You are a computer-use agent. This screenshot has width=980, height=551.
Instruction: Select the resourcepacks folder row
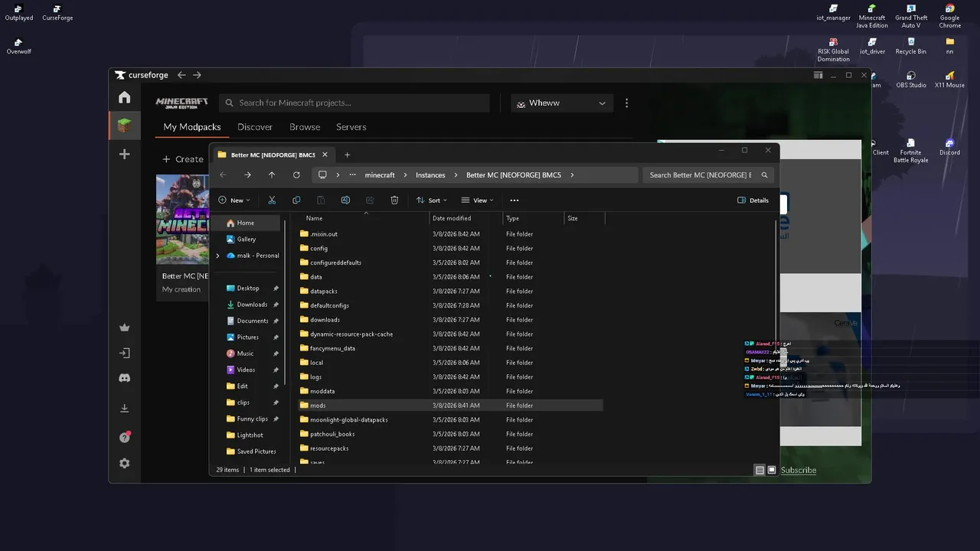pyautogui.click(x=451, y=448)
